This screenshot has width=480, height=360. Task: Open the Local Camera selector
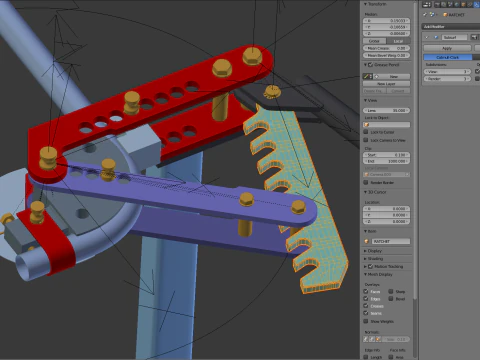pyautogui.click(x=387, y=174)
